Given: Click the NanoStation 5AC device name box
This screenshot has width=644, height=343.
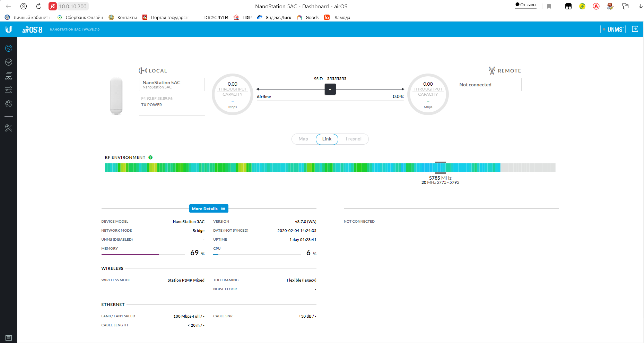Looking at the screenshot, I should click(x=172, y=84).
